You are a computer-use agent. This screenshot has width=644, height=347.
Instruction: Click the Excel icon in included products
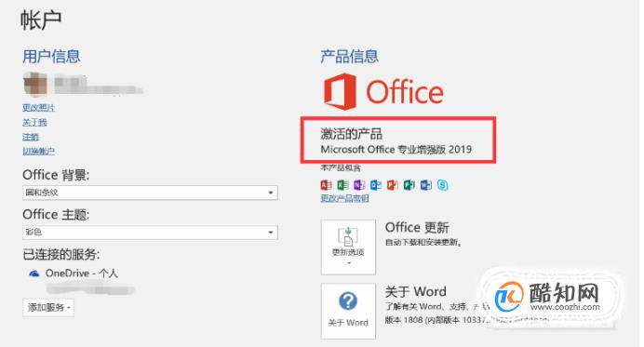(x=342, y=185)
